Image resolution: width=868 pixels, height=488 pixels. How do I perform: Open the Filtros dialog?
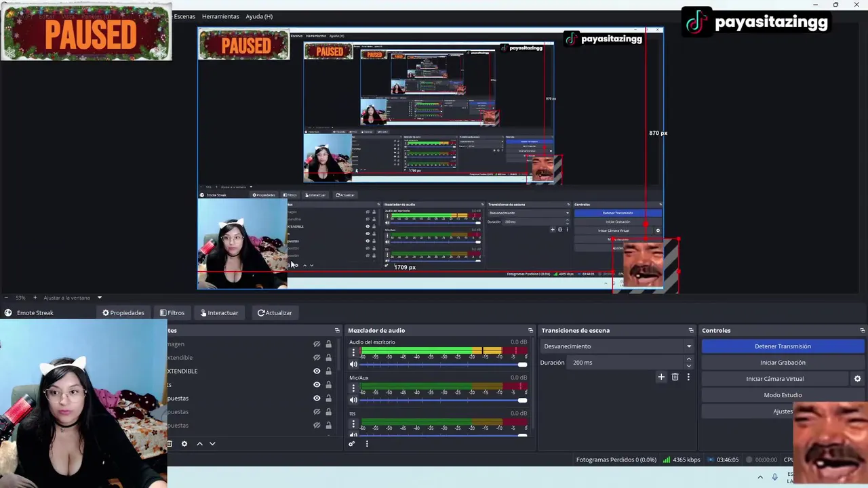coord(172,312)
